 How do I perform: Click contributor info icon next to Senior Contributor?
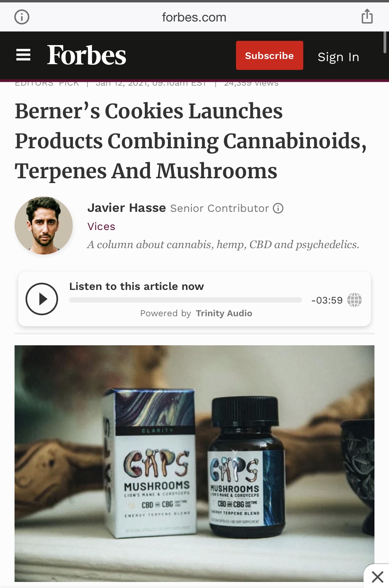pyautogui.click(x=278, y=208)
